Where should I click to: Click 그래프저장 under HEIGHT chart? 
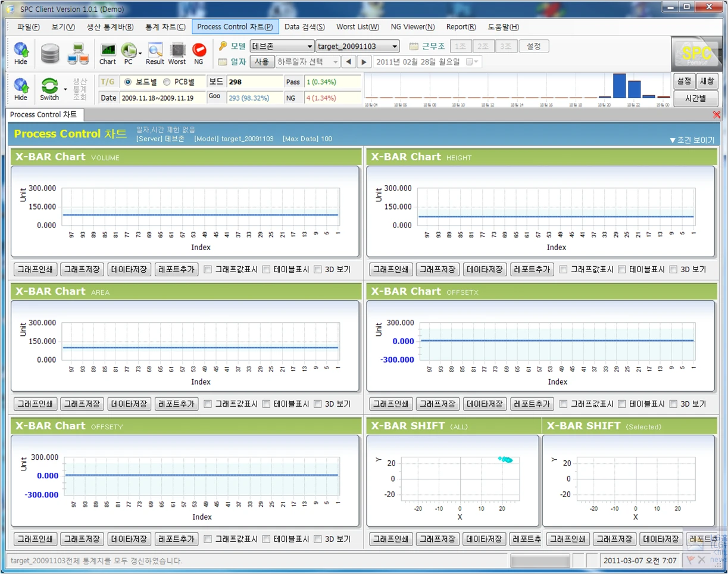point(438,270)
